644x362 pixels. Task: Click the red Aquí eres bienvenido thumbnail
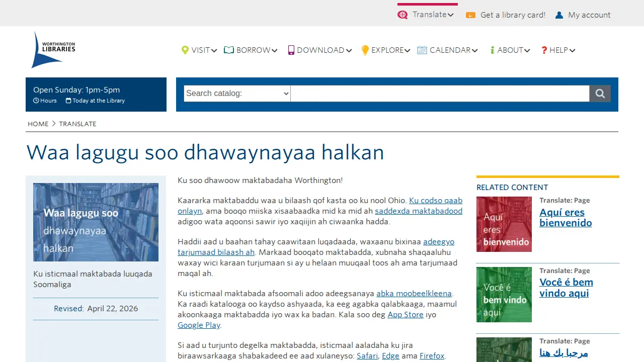[504, 224]
